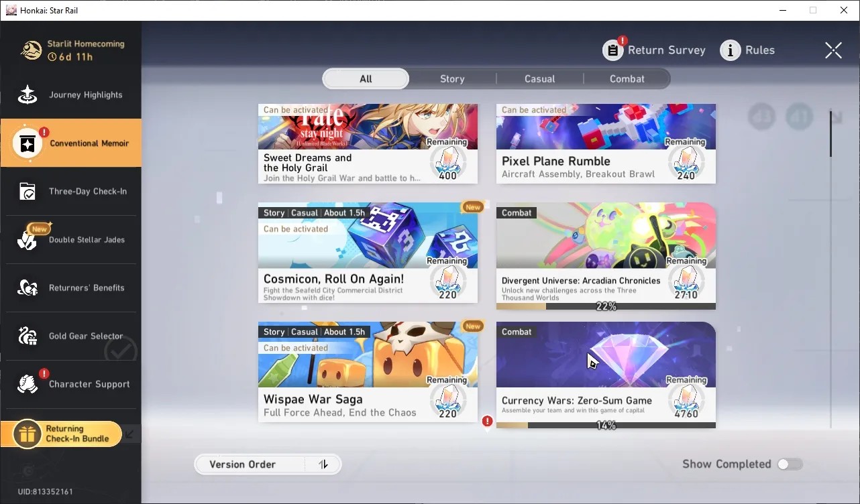Viewport: 860px width, 504px height.
Task: Click the vertical scrollbar on the card list
Action: tap(831, 134)
